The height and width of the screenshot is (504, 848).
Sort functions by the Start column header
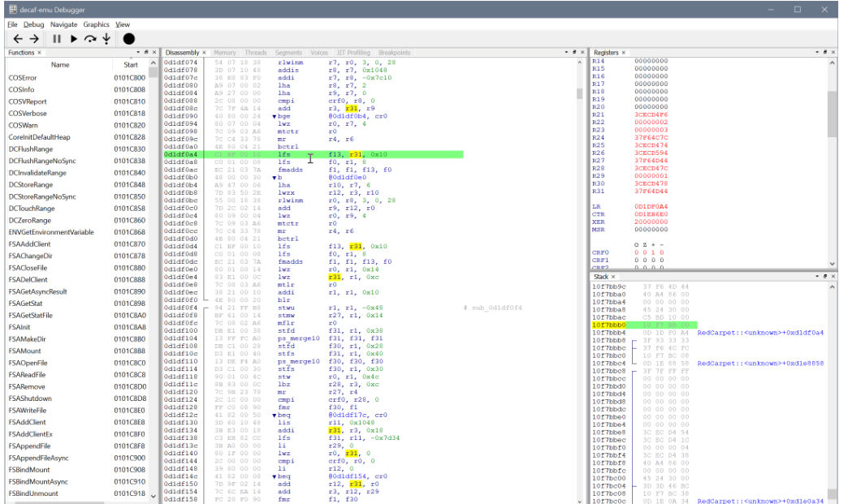point(131,64)
